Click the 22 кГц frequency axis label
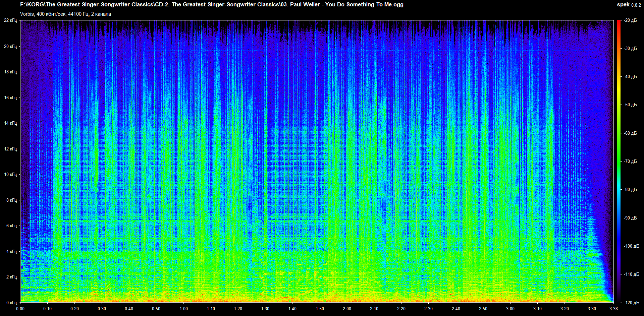 point(10,20)
